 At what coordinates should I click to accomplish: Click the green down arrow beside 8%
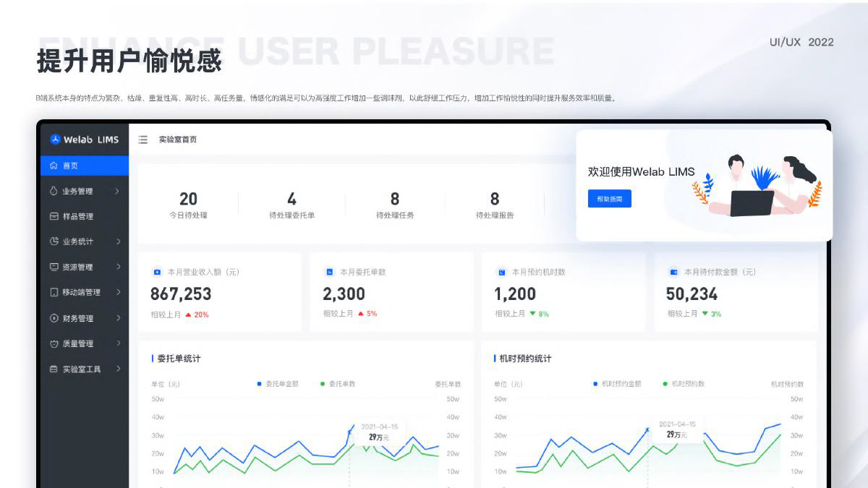(x=532, y=314)
